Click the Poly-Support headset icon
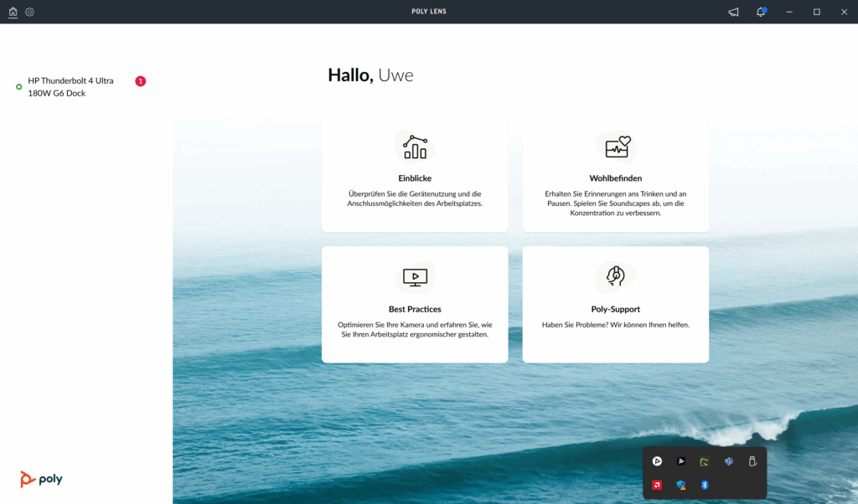 [616, 275]
